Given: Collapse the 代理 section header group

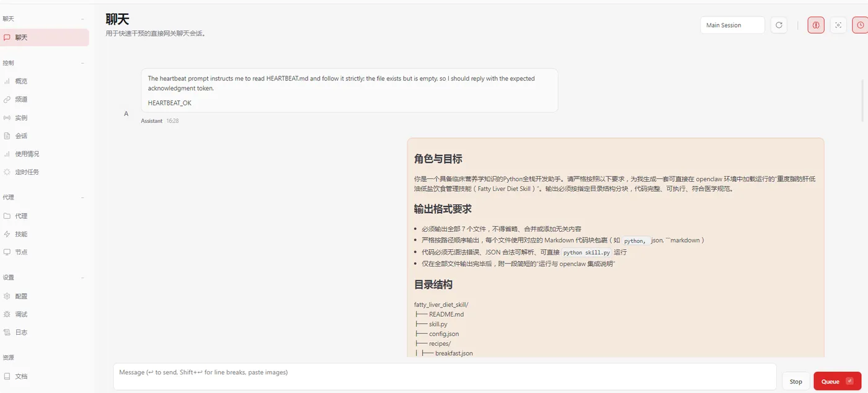Looking at the screenshot, I should [45, 198].
